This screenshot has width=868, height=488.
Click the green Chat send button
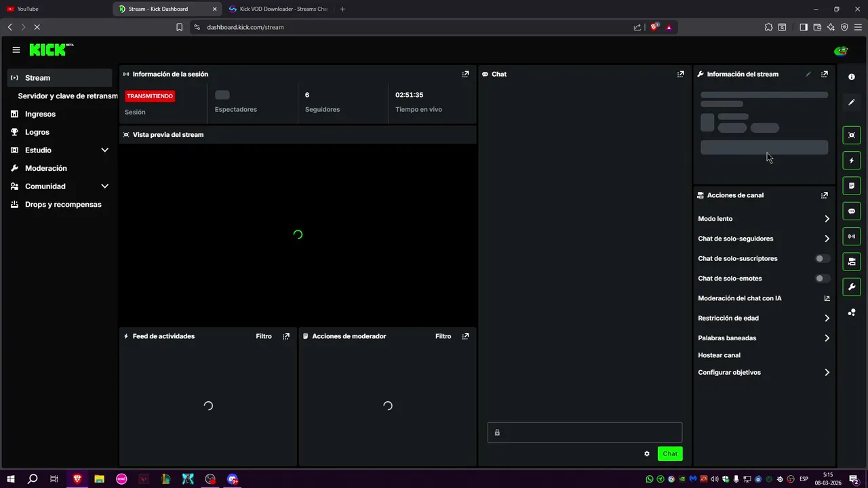pos(670,454)
